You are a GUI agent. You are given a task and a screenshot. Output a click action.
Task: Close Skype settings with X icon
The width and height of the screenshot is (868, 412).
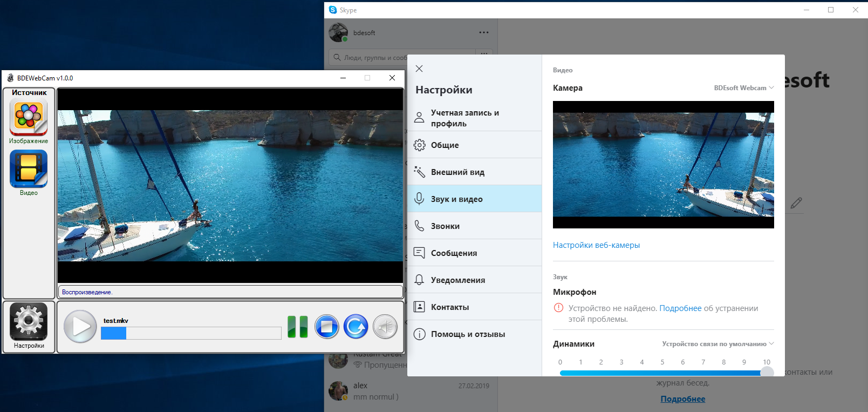pyautogui.click(x=419, y=69)
